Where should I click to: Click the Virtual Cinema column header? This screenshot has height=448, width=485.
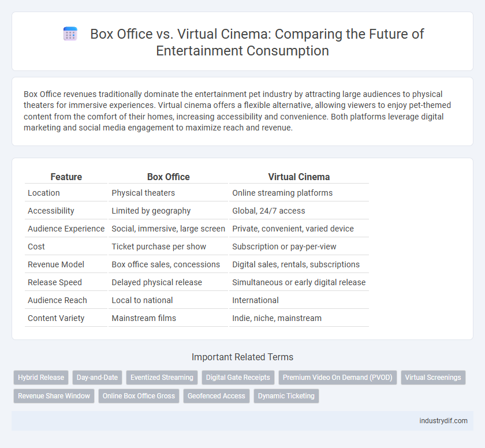[x=299, y=177]
